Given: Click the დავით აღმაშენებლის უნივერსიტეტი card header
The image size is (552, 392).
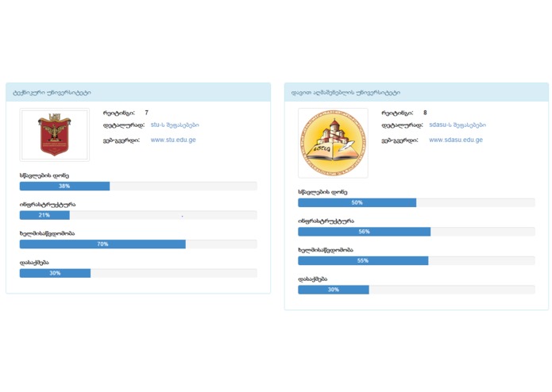Looking at the screenshot, I should pos(416,93).
